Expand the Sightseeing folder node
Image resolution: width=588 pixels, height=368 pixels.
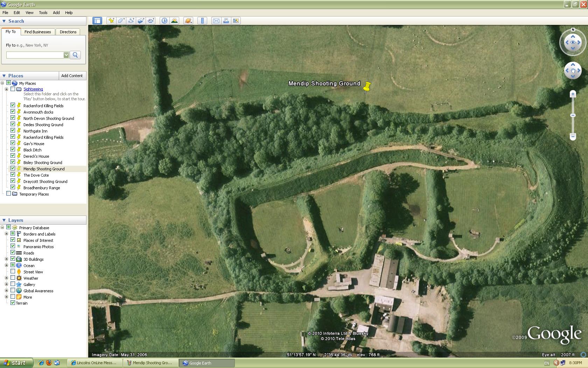pyautogui.click(x=7, y=89)
